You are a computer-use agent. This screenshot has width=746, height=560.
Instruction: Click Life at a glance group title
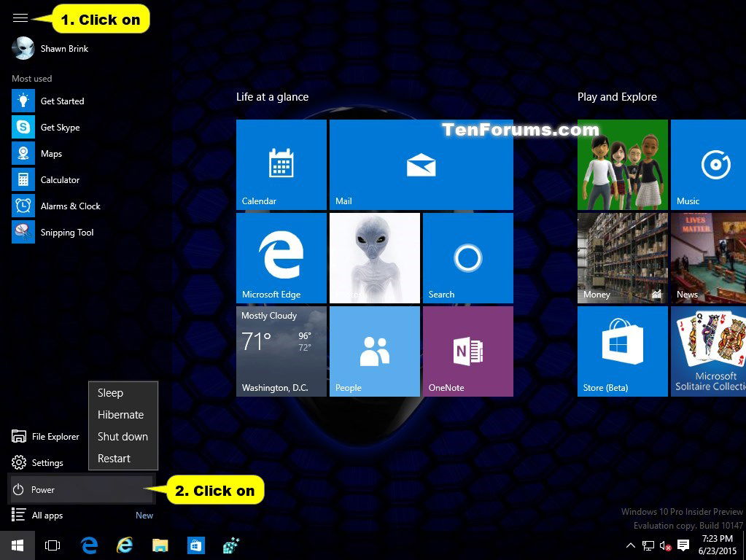click(x=272, y=97)
